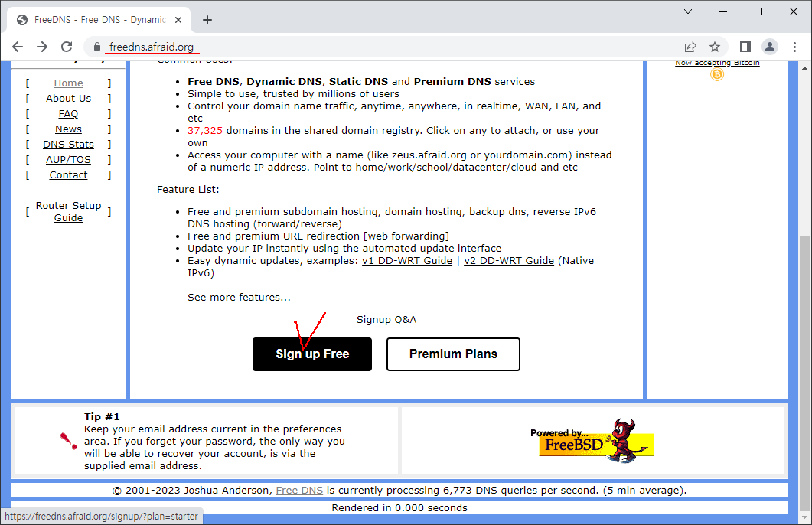Open Router Setup Guide link
This screenshot has width=812, height=525.
point(68,212)
